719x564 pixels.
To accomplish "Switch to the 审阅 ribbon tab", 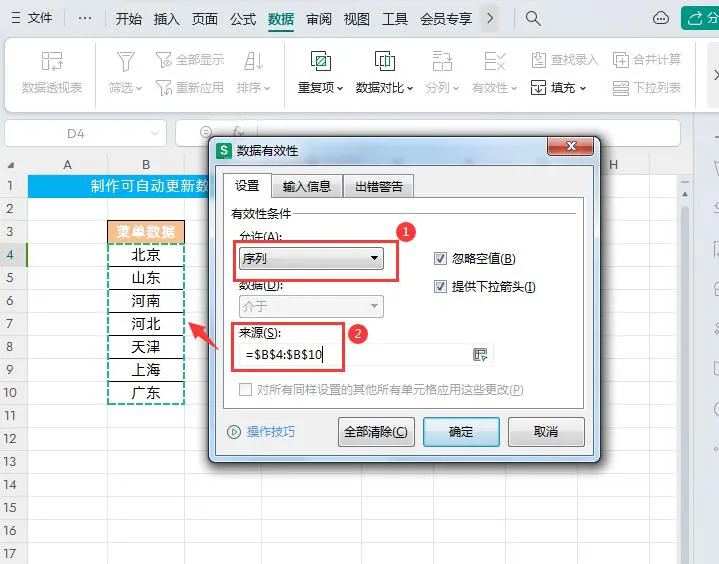I will pyautogui.click(x=319, y=19).
